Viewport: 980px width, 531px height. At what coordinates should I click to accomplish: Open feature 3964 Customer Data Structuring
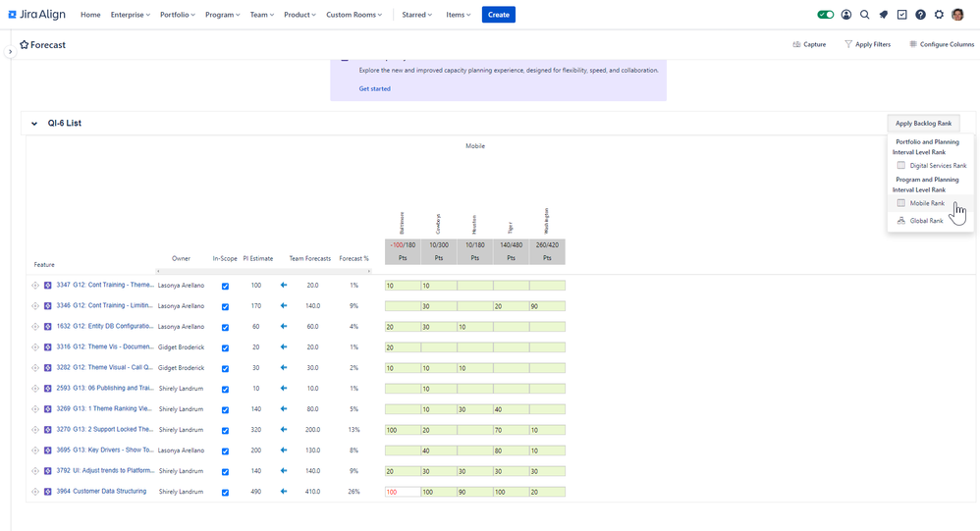101,492
